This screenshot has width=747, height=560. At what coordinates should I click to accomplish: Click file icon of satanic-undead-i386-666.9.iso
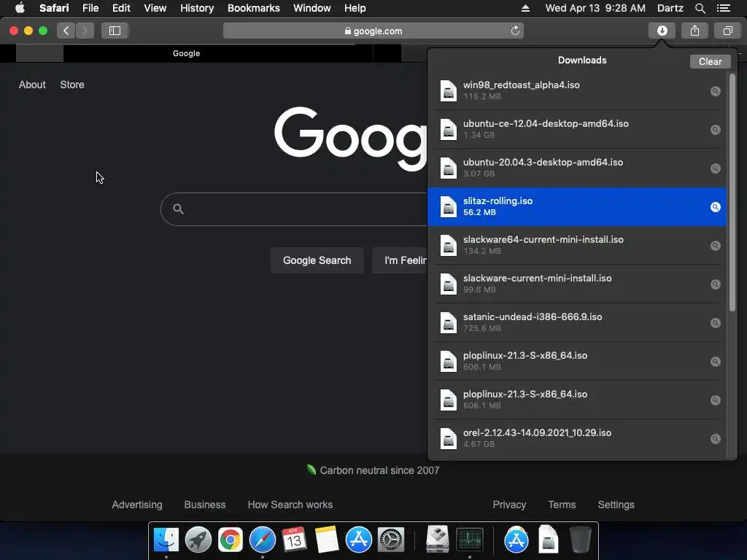(449, 322)
